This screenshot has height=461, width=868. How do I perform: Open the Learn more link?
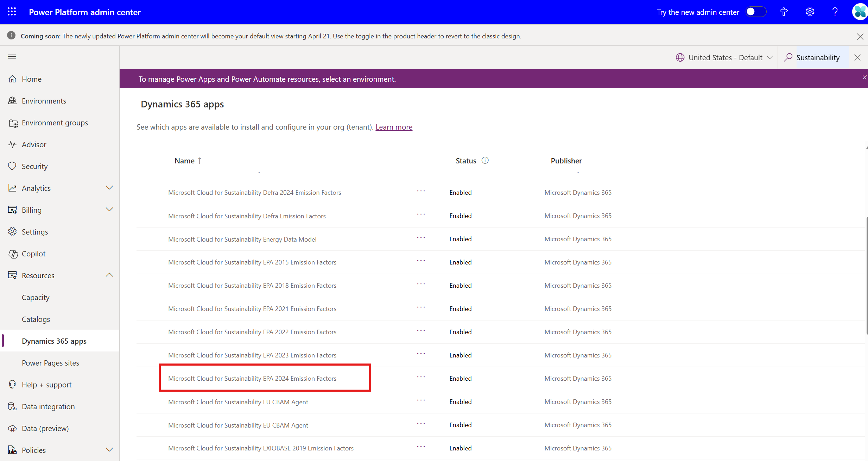coord(394,127)
